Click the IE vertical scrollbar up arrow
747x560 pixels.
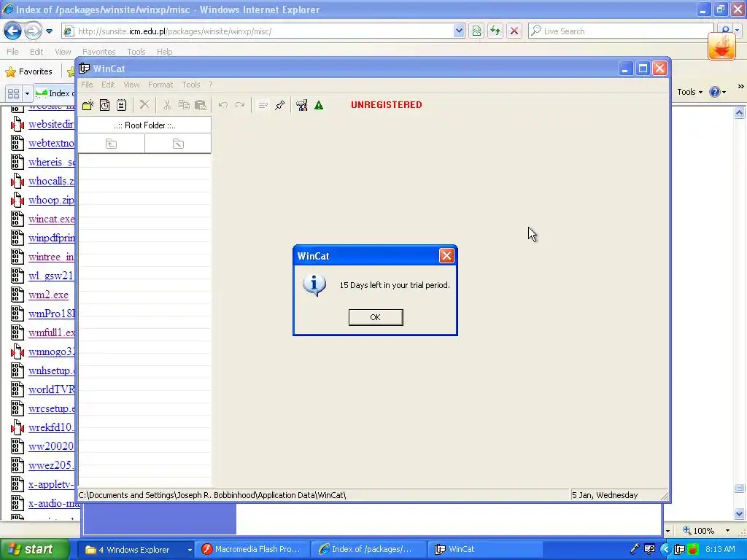(740, 113)
